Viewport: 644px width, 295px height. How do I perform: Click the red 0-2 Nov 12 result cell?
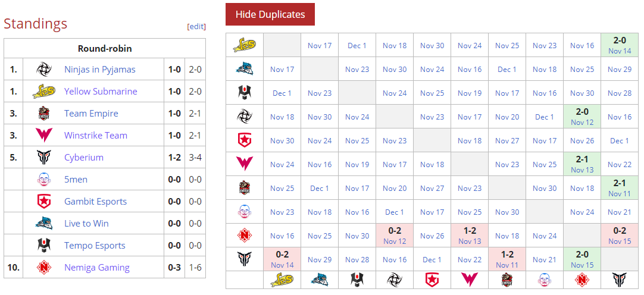tap(394, 236)
